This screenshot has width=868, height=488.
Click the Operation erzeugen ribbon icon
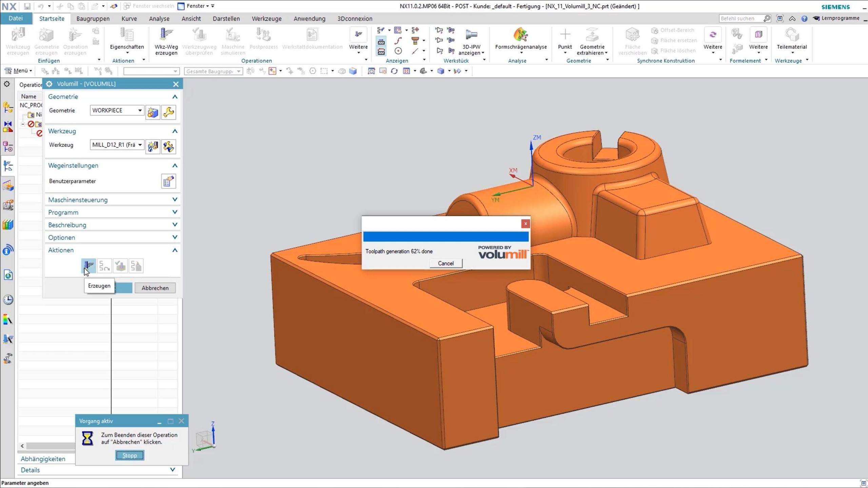(75, 41)
